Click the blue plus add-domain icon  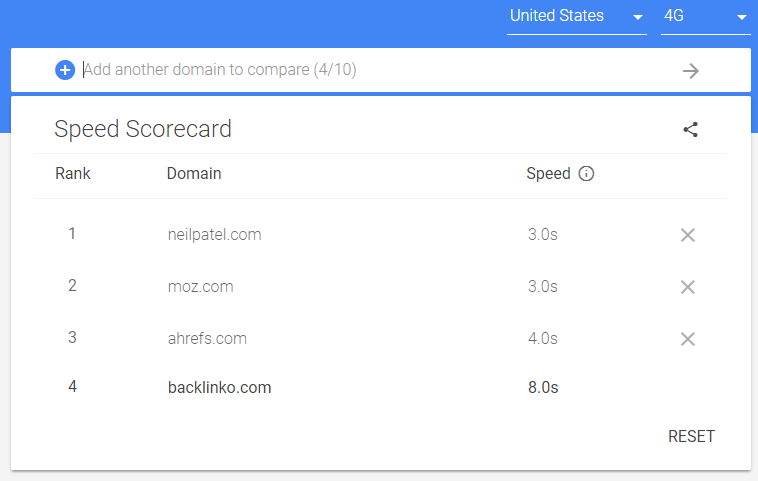65,70
